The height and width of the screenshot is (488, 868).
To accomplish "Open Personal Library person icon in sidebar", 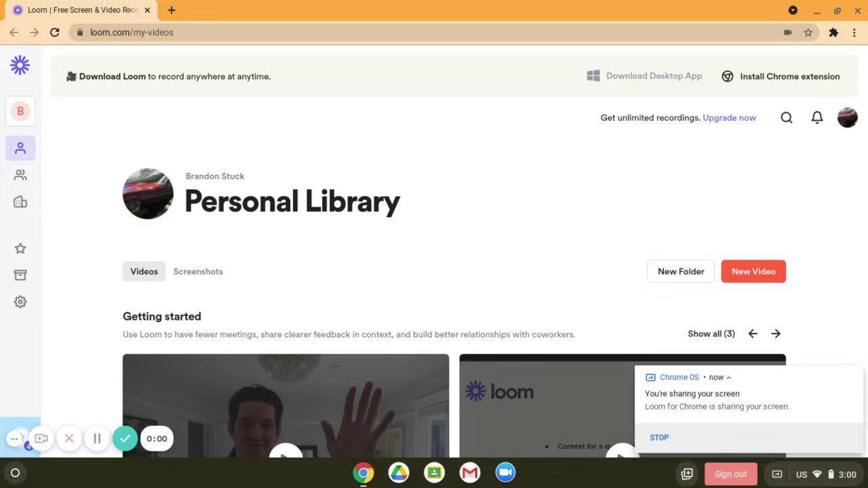I will point(20,148).
